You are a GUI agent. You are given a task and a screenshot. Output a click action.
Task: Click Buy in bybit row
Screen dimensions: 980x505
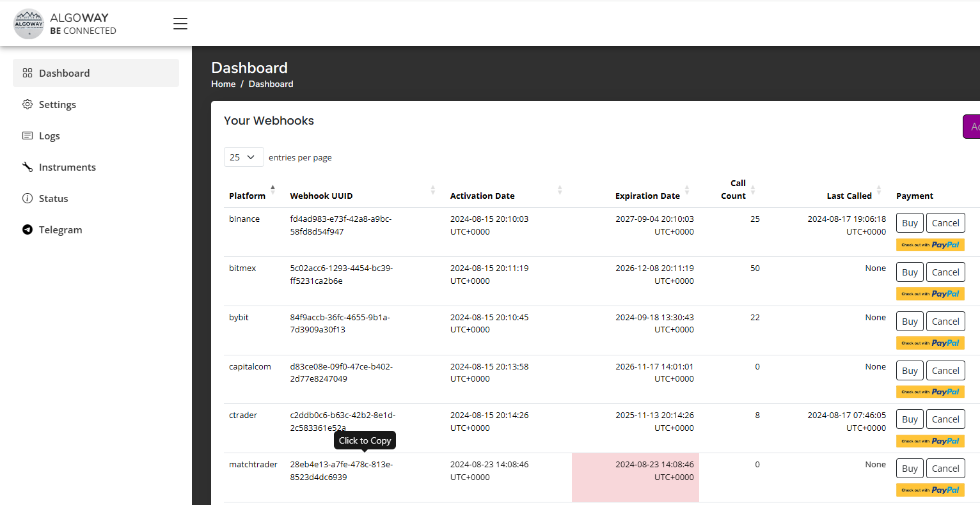click(910, 322)
